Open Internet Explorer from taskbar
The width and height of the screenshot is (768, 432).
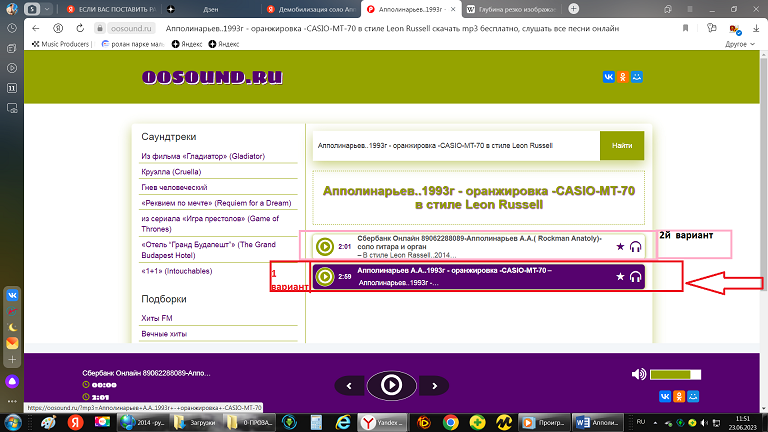343,422
